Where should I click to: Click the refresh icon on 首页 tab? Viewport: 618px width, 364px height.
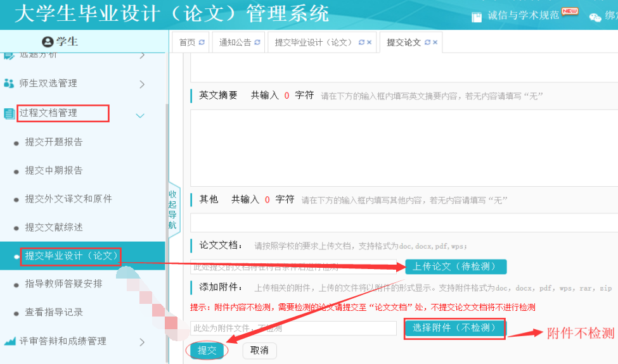[202, 42]
